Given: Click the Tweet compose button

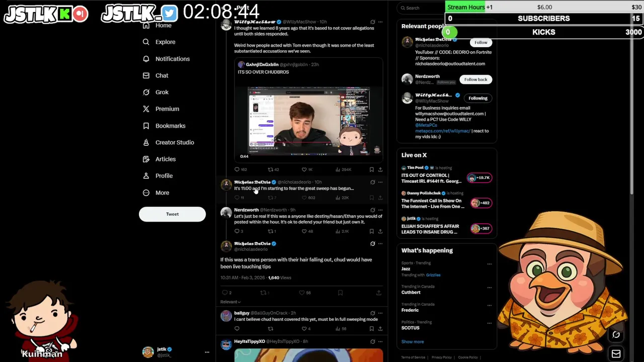Looking at the screenshot, I should click(172, 214).
